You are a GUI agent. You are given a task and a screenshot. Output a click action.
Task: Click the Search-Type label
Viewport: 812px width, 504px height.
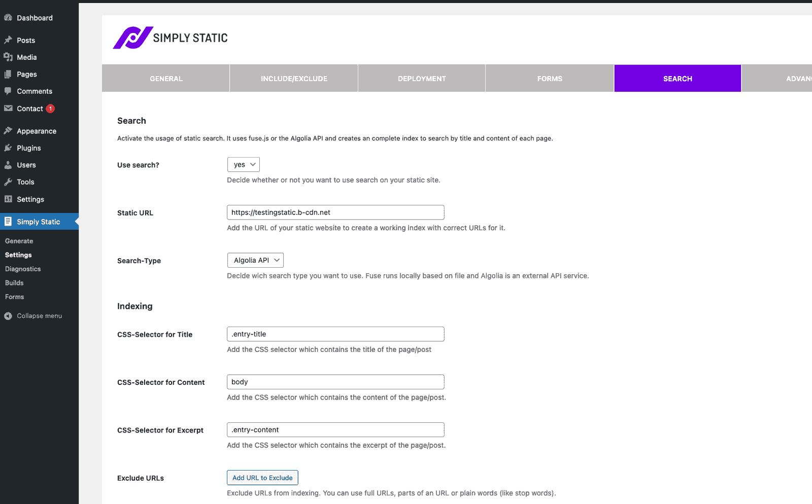pyautogui.click(x=139, y=261)
